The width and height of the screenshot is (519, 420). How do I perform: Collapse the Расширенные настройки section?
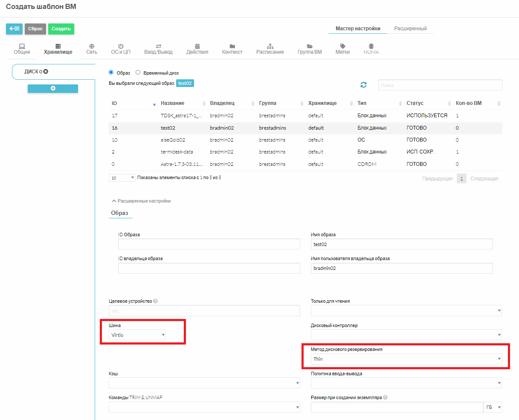pos(141,201)
